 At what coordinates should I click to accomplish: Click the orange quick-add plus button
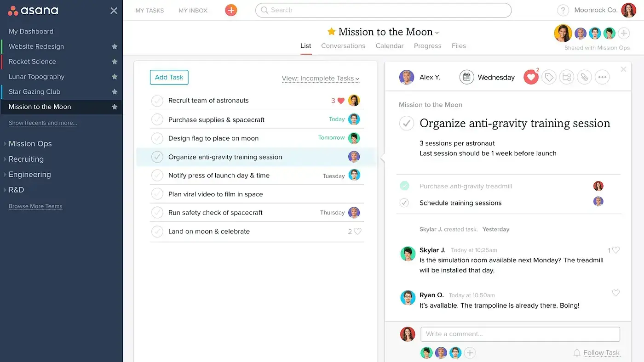(x=231, y=10)
